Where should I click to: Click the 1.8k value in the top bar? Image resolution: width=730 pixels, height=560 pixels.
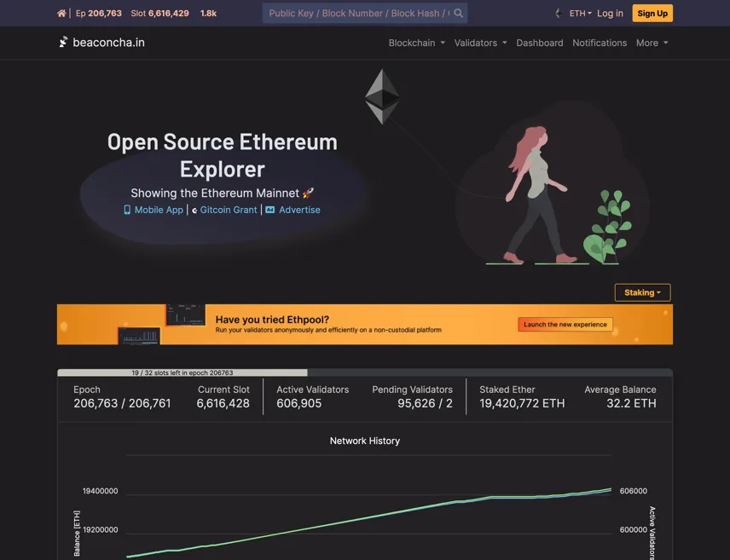tap(208, 14)
